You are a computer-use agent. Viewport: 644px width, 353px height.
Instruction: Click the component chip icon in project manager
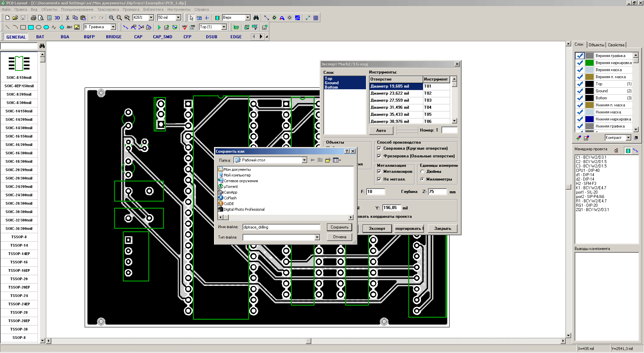coord(628,151)
